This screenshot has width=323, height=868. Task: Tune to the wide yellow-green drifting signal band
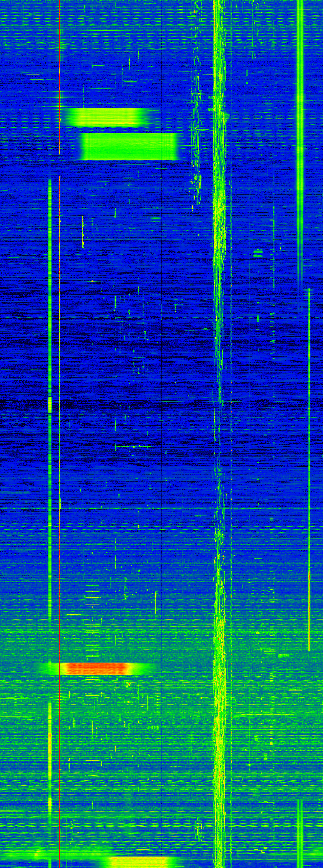pyautogui.click(x=219, y=434)
